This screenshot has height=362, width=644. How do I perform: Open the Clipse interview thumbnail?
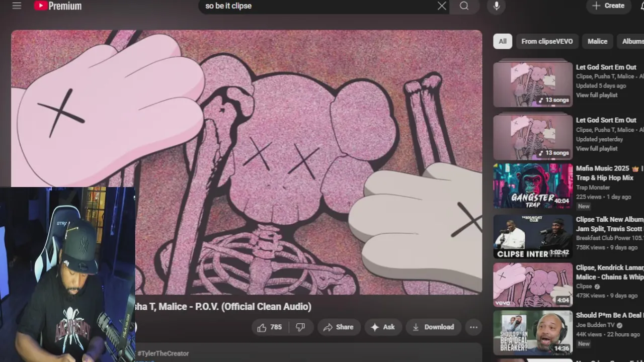tap(533, 237)
